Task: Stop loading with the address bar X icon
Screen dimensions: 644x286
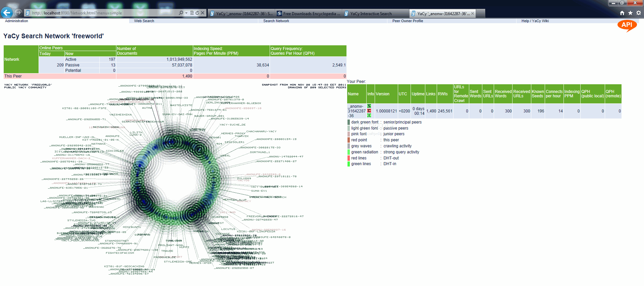Action: 203,13
